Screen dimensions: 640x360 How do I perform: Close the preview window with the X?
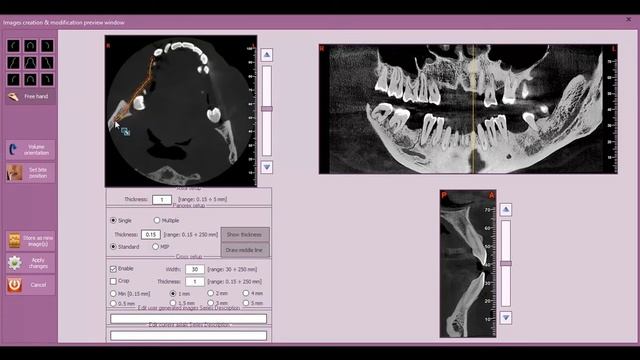coord(629,19)
